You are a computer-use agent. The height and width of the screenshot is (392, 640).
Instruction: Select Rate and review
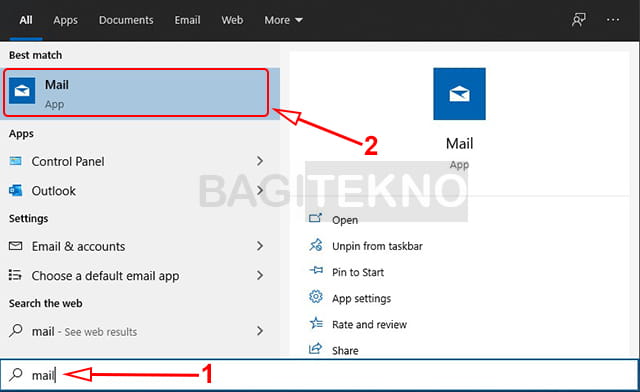coord(369,325)
